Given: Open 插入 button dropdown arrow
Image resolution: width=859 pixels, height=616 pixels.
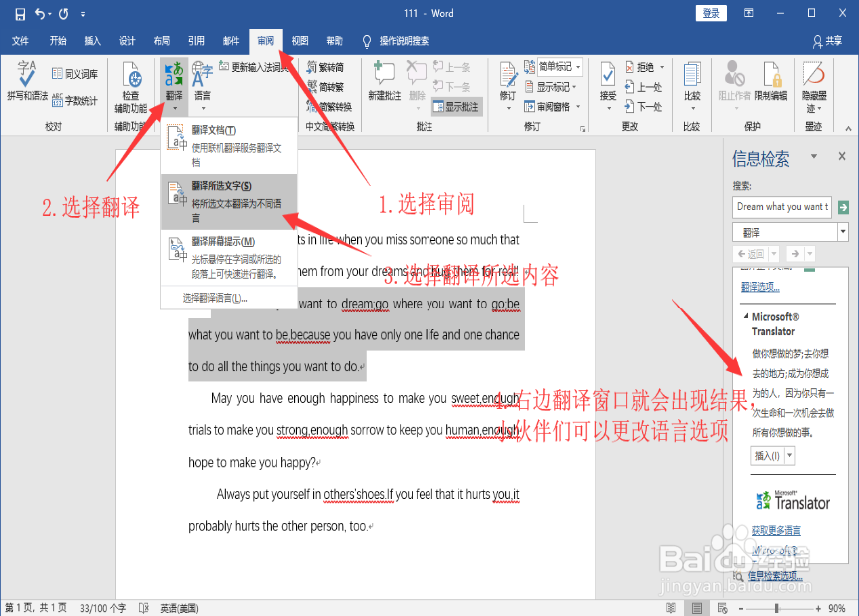Looking at the screenshot, I should 789,455.
